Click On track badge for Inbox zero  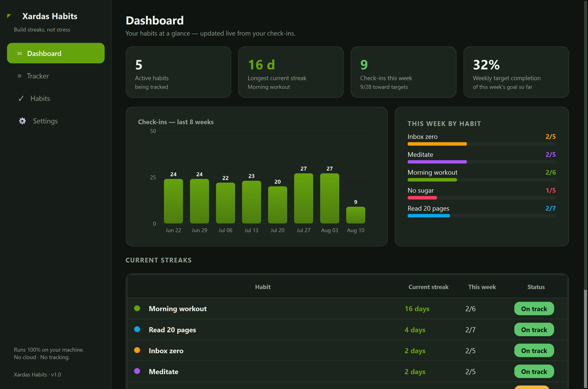point(534,350)
